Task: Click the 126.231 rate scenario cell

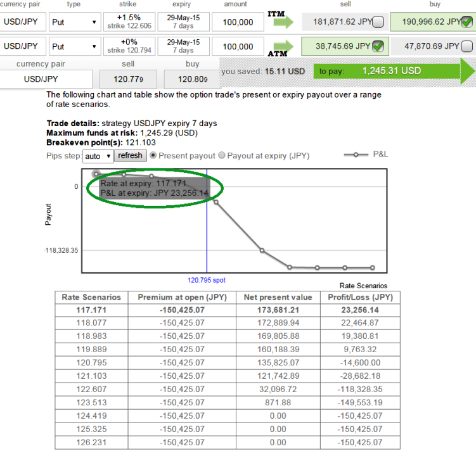Action: tap(91, 443)
